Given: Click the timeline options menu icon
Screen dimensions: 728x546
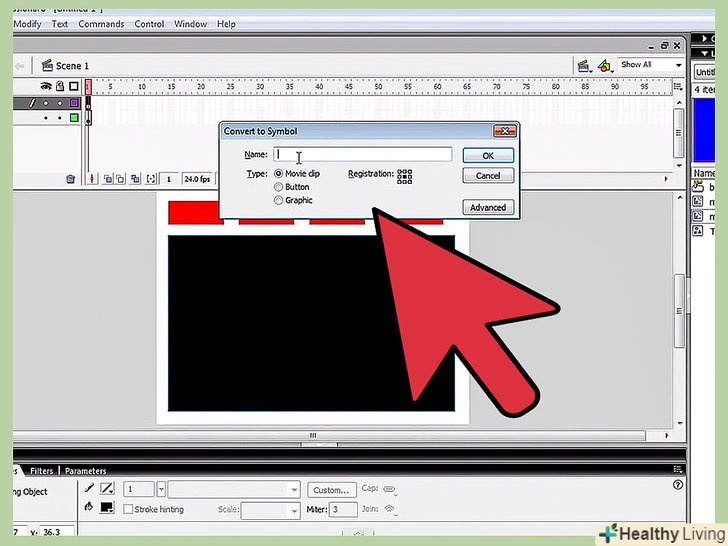Looking at the screenshot, I should coord(680,88).
